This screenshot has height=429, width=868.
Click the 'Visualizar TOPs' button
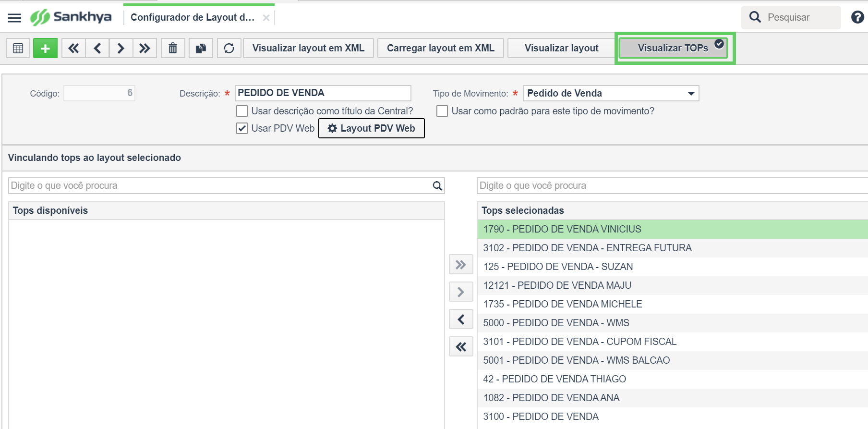(x=673, y=48)
